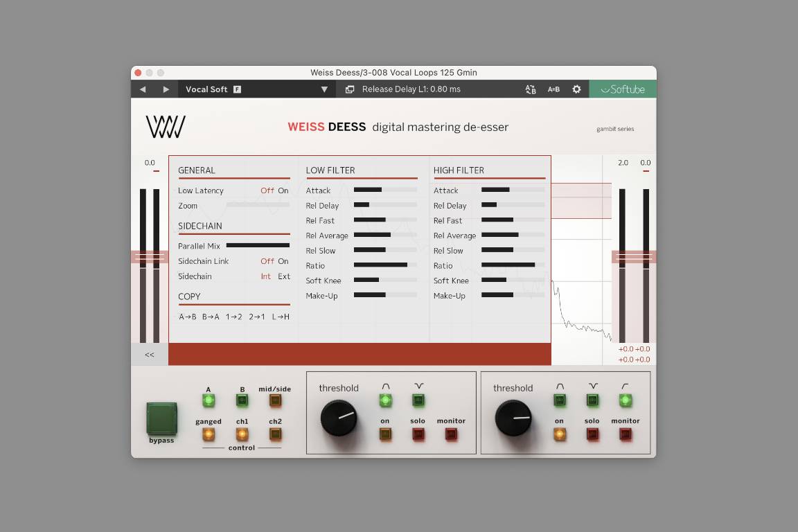Screen dimensions: 798x532
Task: Click the HIGH FILTER heading
Action: pyautogui.click(x=459, y=170)
